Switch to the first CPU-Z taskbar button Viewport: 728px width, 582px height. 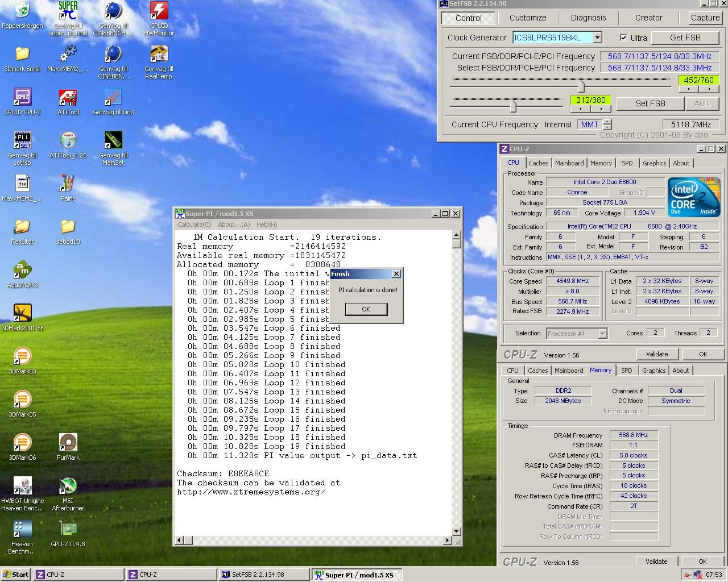(78, 575)
